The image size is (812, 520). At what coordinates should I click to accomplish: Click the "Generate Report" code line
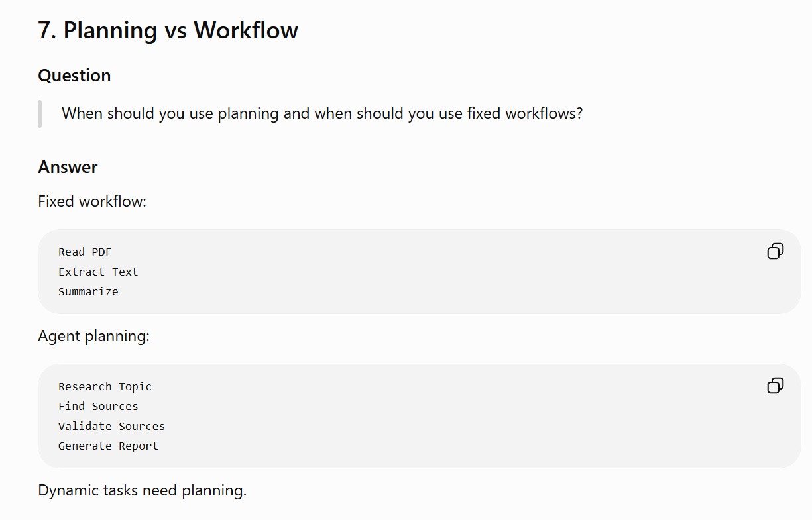108,446
